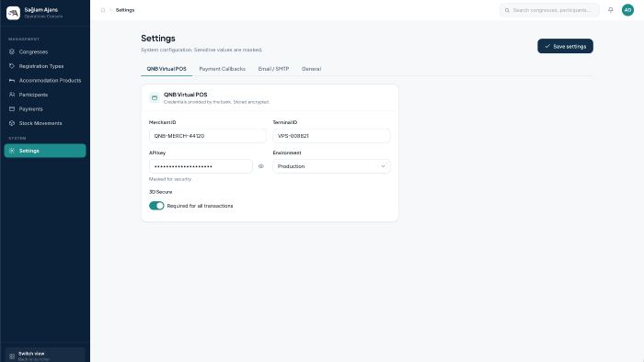Click the QNB Virtual POS card icon

(x=155, y=97)
